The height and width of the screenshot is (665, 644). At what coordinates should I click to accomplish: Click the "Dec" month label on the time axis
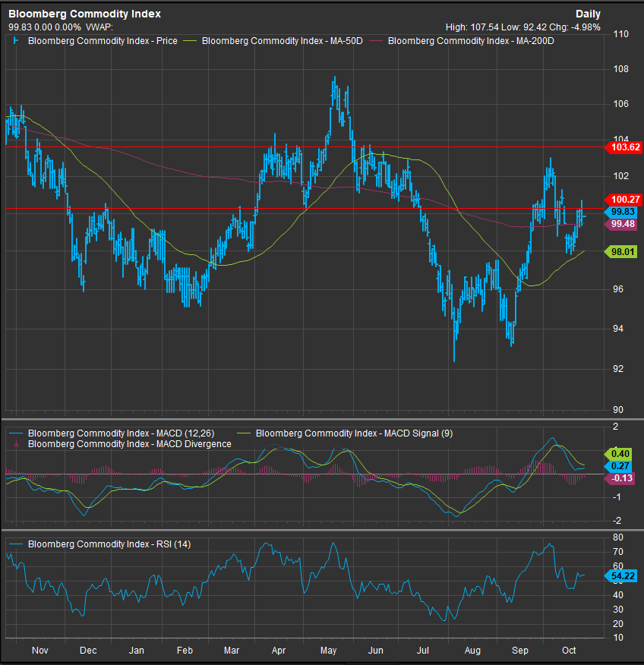point(88,650)
